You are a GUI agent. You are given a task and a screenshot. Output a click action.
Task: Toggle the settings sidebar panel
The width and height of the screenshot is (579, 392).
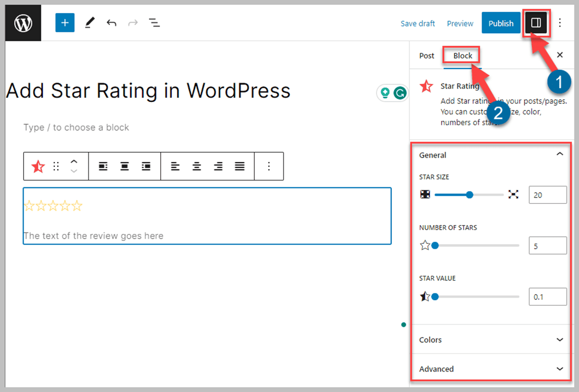[x=536, y=23]
